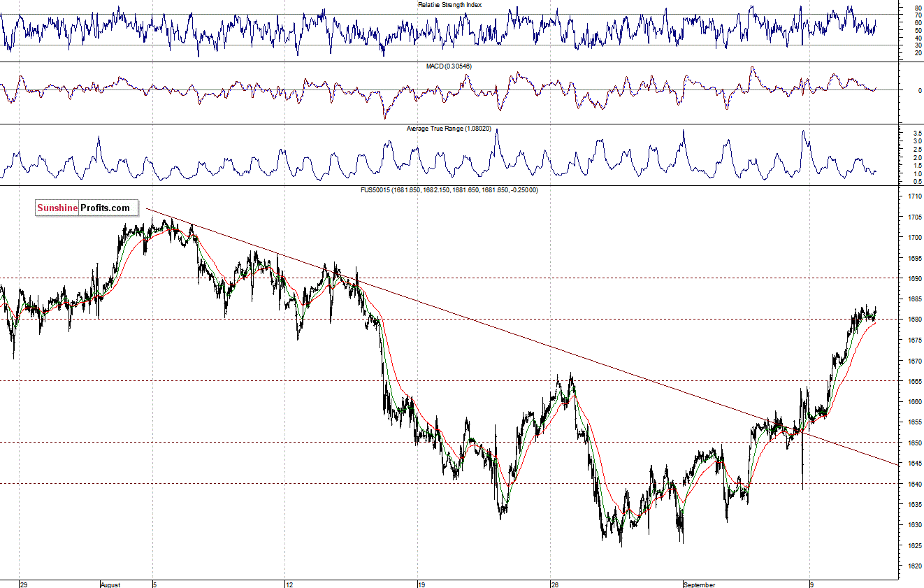Click the 1625 price axis label
The height and width of the screenshot is (588, 924).
914,545
